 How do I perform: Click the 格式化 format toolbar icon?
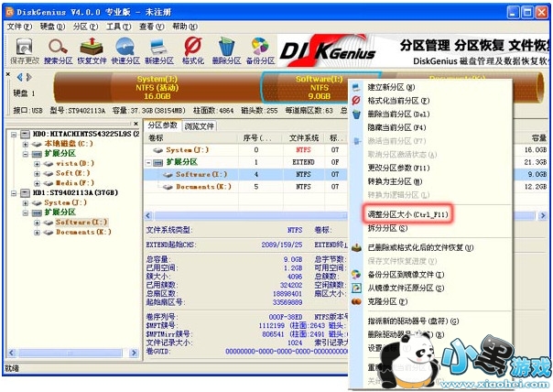point(193,50)
